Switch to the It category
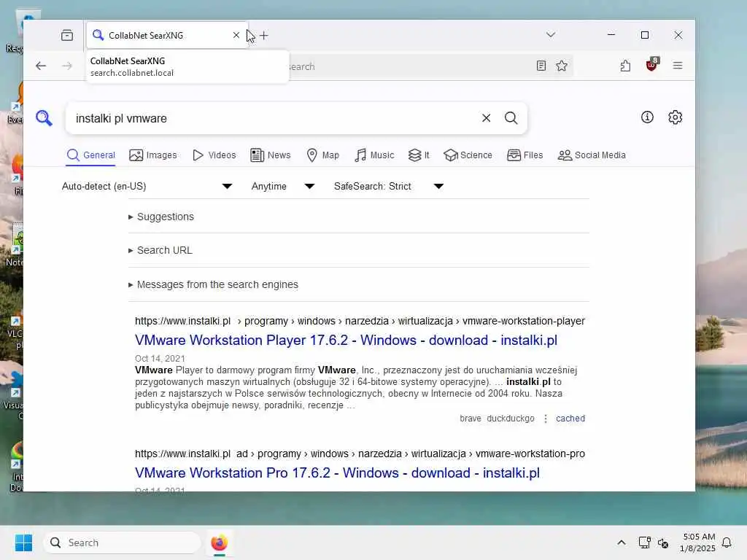 pyautogui.click(x=419, y=155)
